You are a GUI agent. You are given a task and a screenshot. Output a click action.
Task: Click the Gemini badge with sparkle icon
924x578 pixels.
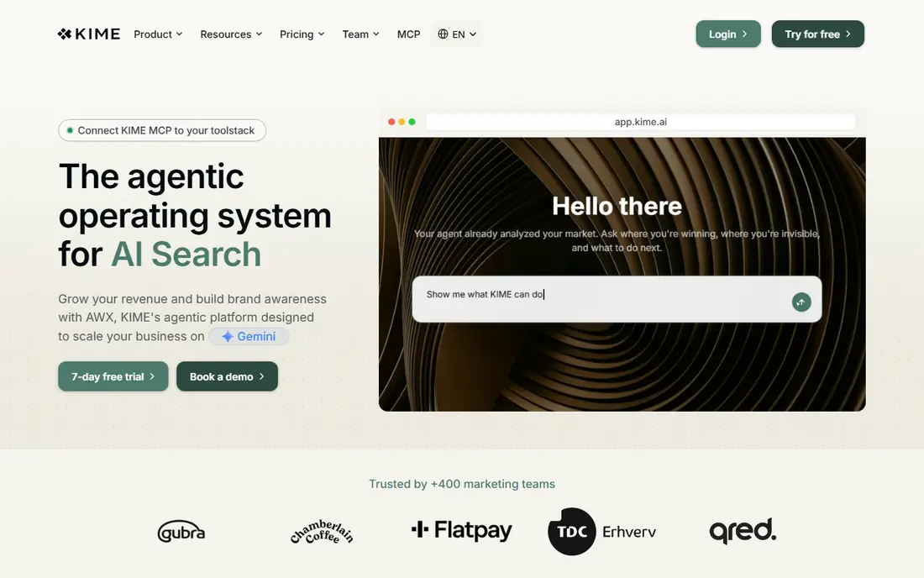(249, 336)
